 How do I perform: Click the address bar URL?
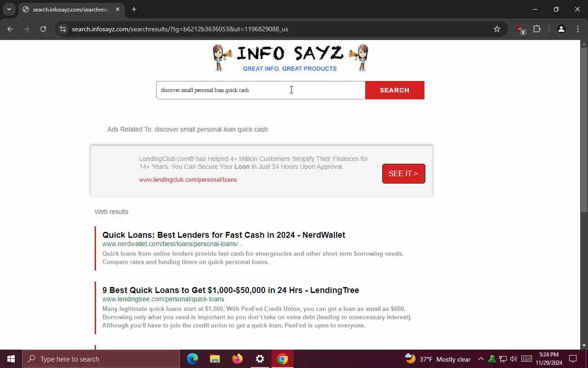pyautogui.click(x=180, y=29)
